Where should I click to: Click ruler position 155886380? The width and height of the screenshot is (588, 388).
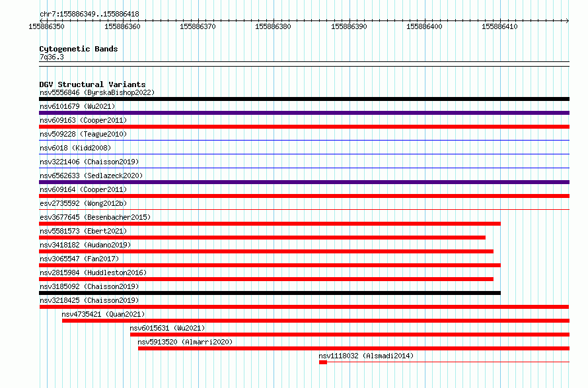(x=273, y=26)
